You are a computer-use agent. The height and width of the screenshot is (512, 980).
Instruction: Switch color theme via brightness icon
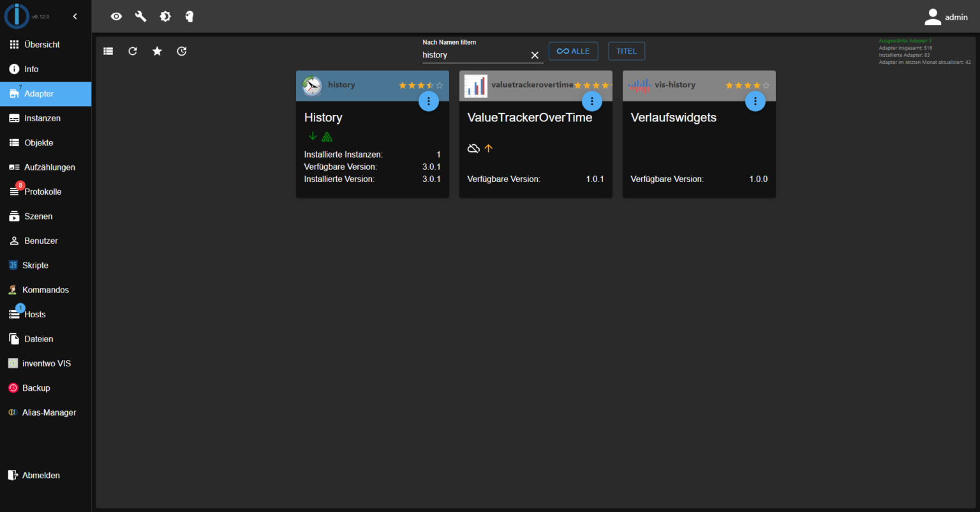pos(165,16)
